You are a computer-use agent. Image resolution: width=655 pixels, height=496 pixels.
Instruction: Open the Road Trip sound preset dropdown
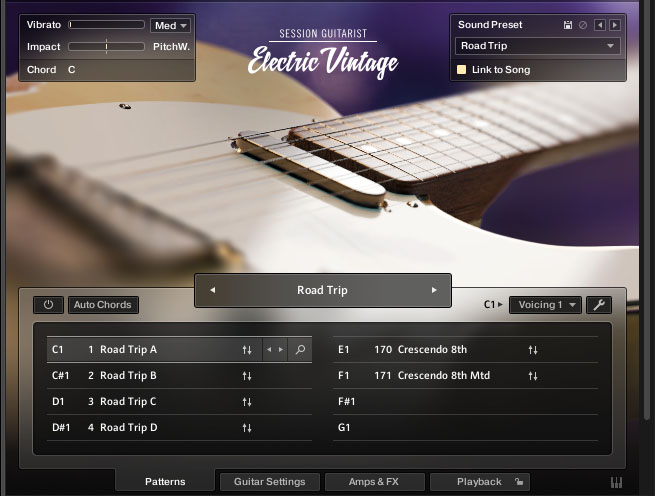(538, 46)
